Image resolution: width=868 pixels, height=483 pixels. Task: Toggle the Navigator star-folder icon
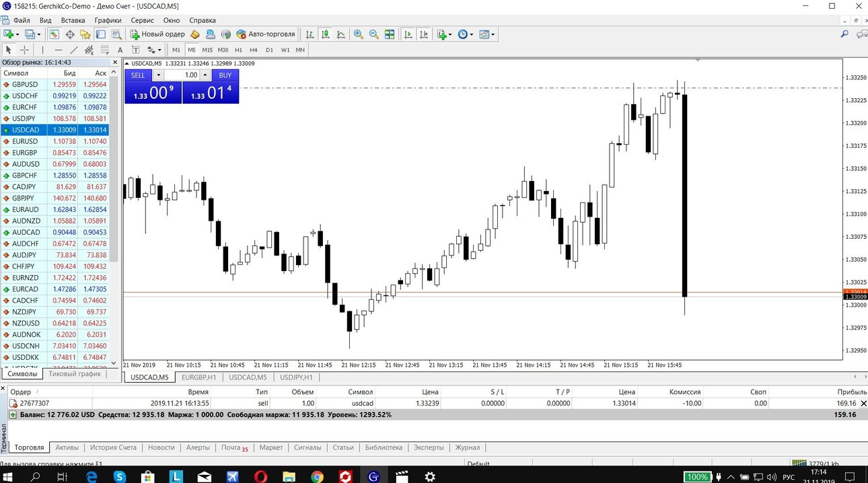click(85, 34)
